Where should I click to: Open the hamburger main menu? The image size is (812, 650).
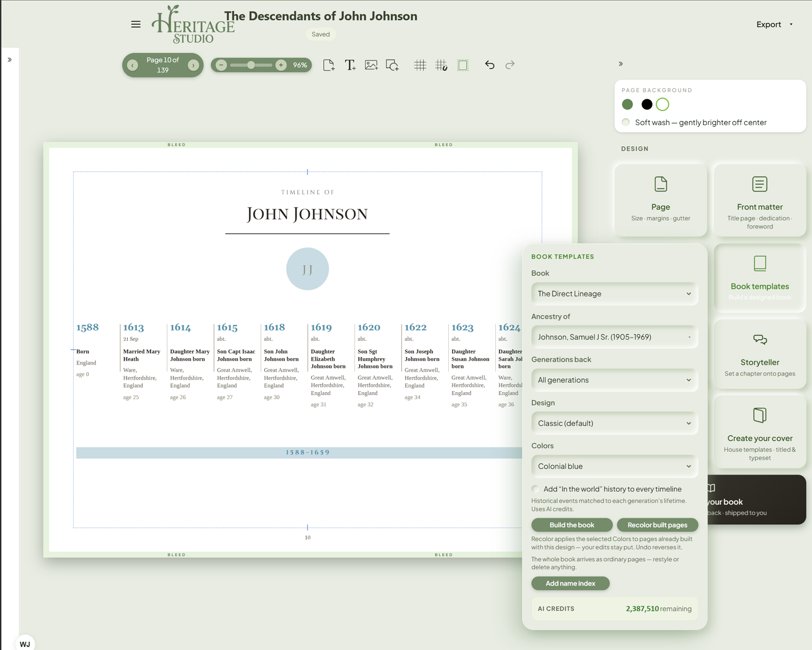coord(136,24)
